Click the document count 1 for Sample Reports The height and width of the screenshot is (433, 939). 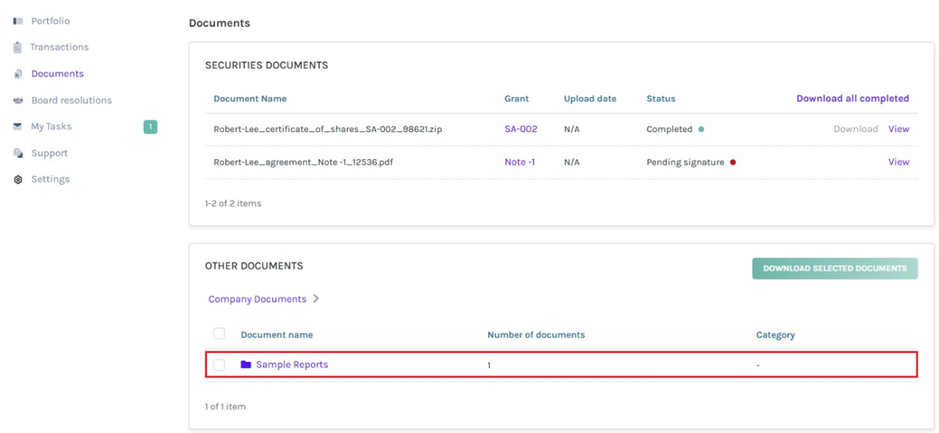coord(489,365)
